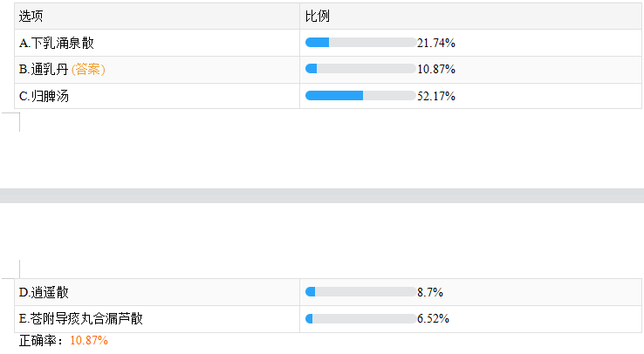Click the 比例 column header
This screenshot has width=644, height=354.
[x=317, y=17]
